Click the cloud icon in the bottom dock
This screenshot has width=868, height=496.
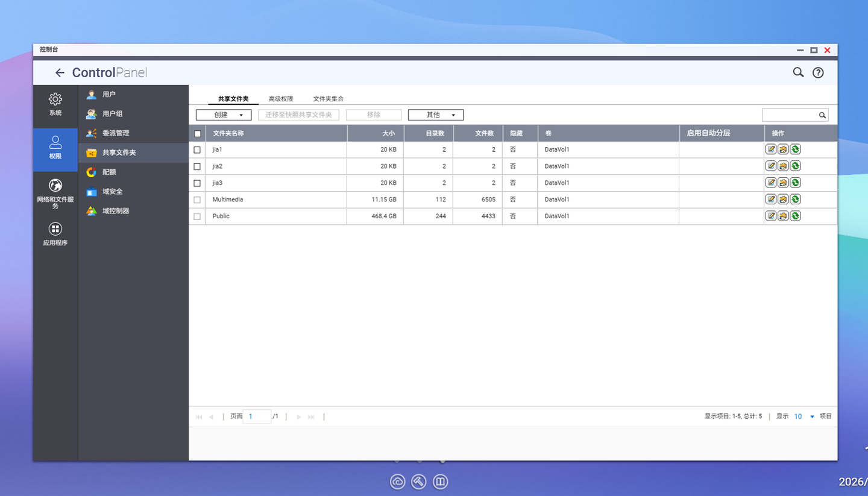[x=397, y=482]
